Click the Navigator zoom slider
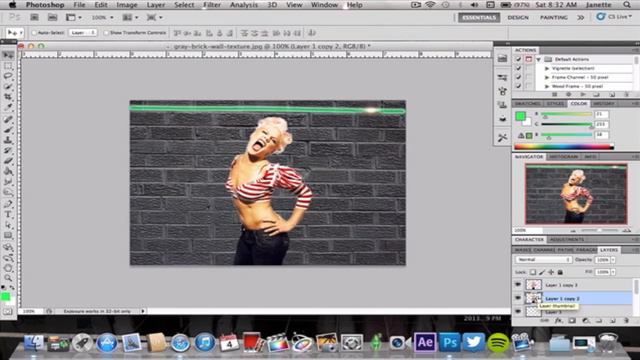Image resolution: width=640 pixels, height=360 pixels. click(x=599, y=231)
